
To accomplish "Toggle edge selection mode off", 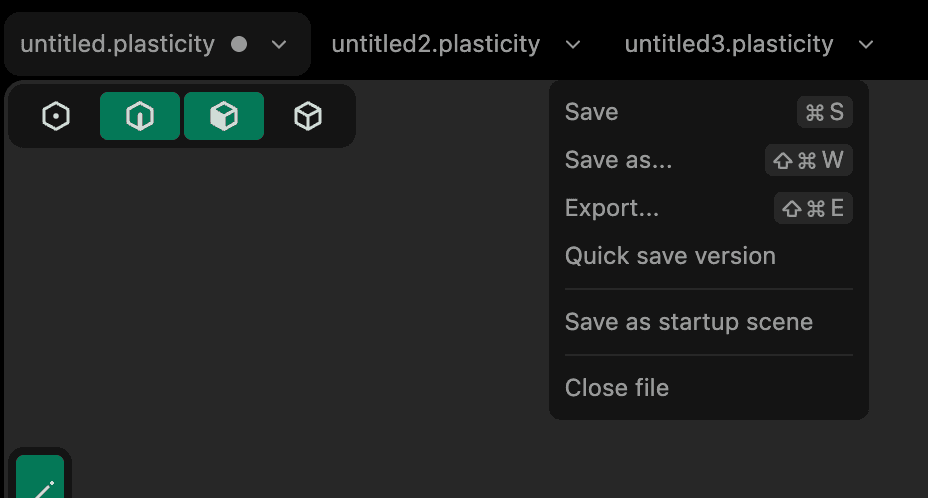I will pyautogui.click(x=140, y=117).
